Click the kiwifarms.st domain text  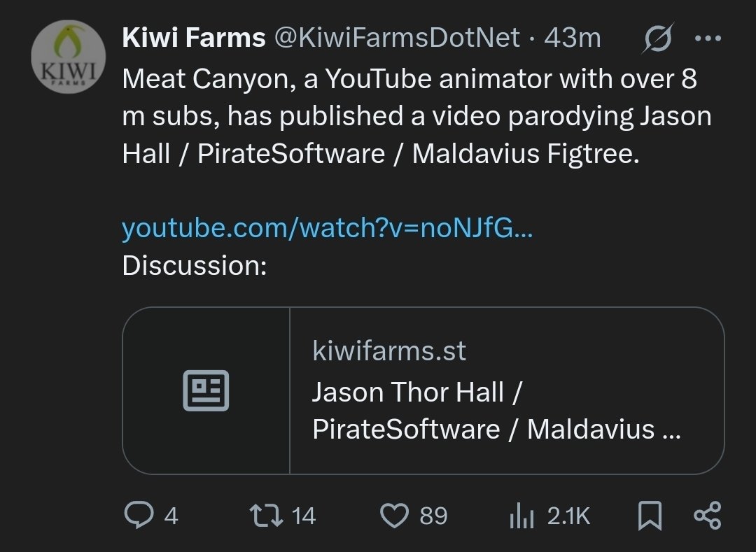[389, 351]
